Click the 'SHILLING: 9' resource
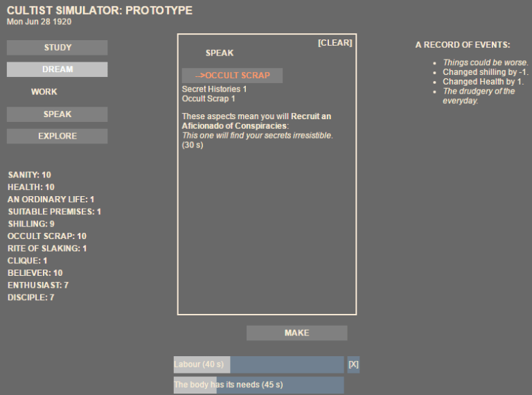 click(31, 224)
